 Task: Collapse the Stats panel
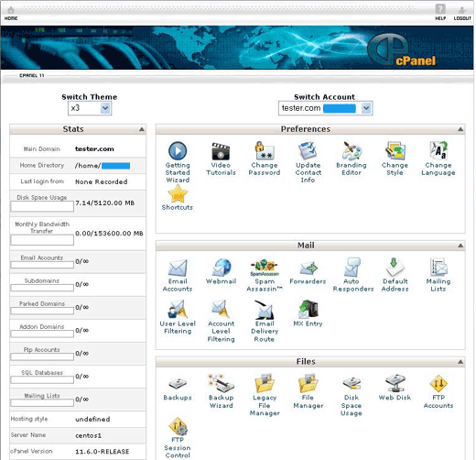[142, 129]
